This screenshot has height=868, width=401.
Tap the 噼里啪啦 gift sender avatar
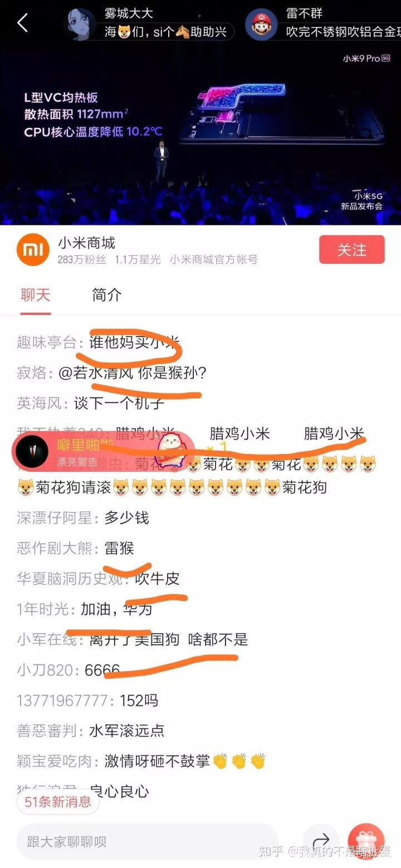32,451
